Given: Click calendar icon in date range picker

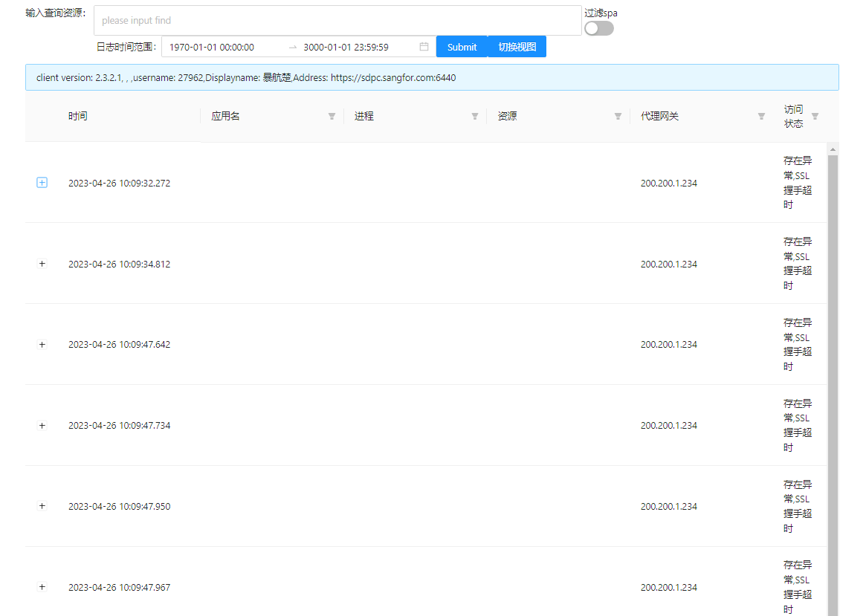Looking at the screenshot, I should tap(424, 47).
